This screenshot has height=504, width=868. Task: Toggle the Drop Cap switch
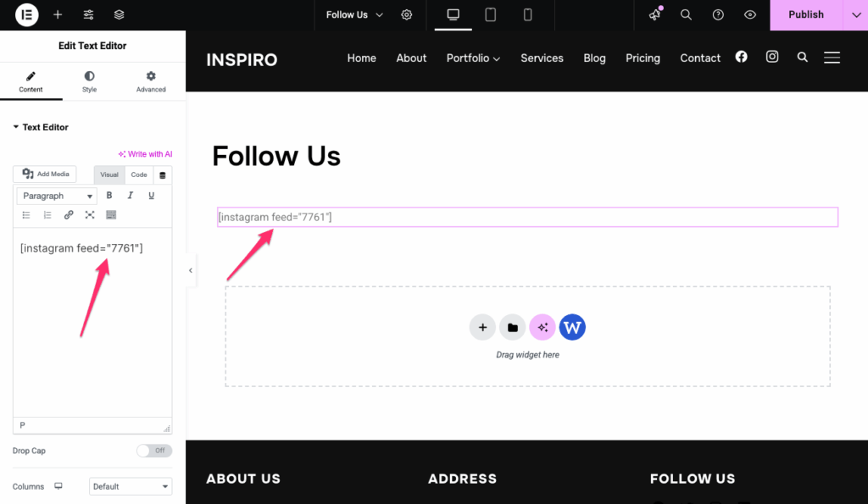point(154,451)
